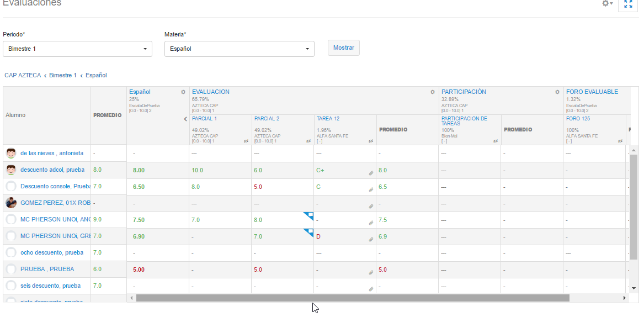The height and width of the screenshot is (317, 644).
Task: Toggle visibility icon for PARCIAL 1 column
Action: click(246, 141)
